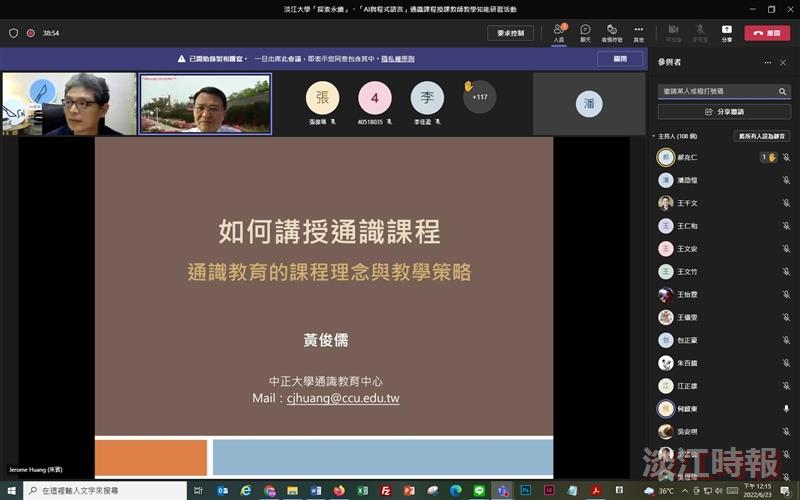Click the 張 participant avatar tile
800x500 pixels.
[x=322, y=97]
